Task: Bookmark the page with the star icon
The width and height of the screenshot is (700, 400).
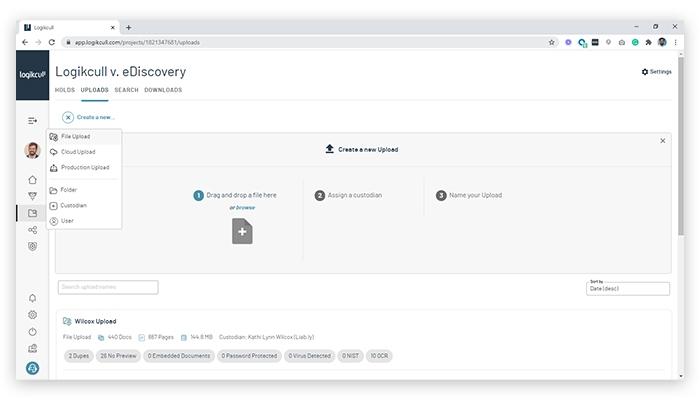Action: (551, 42)
